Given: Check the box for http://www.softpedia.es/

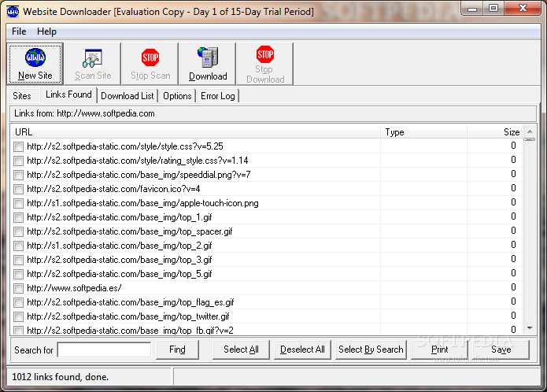Looking at the screenshot, I should [x=18, y=288].
